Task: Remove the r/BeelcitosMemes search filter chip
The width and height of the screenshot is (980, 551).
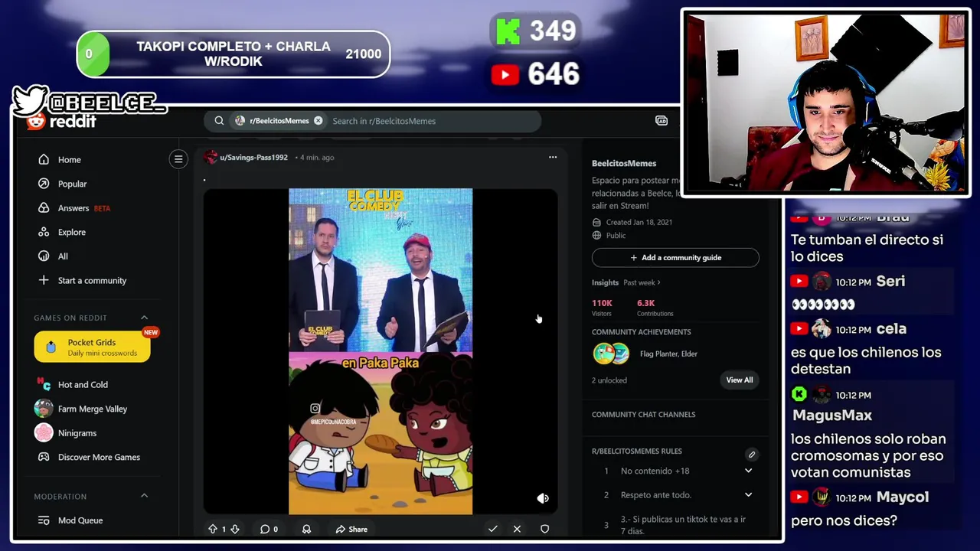Action: (x=318, y=121)
